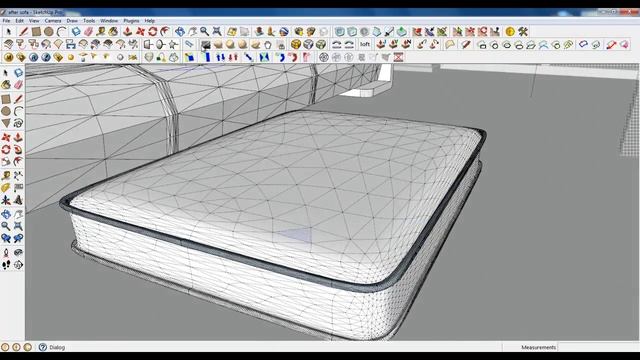Viewport: 640px width, 360px height.
Task: Select the Scale tool
Action: (x=6, y=162)
